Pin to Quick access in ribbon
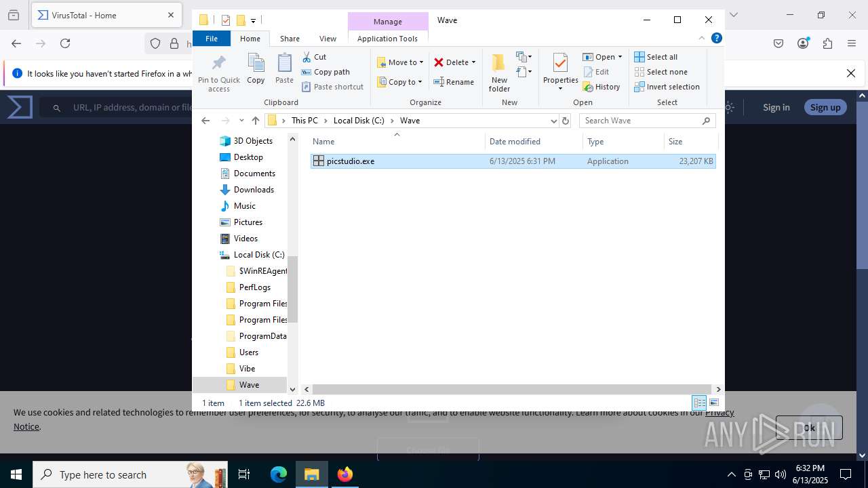This screenshot has height=488, width=868. [218, 74]
